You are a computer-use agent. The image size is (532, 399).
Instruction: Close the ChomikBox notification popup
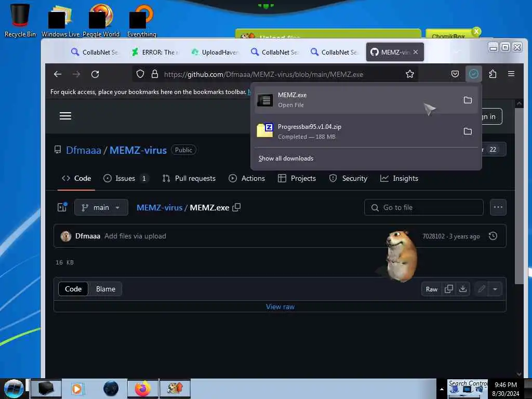pyautogui.click(x=476, y=32)
